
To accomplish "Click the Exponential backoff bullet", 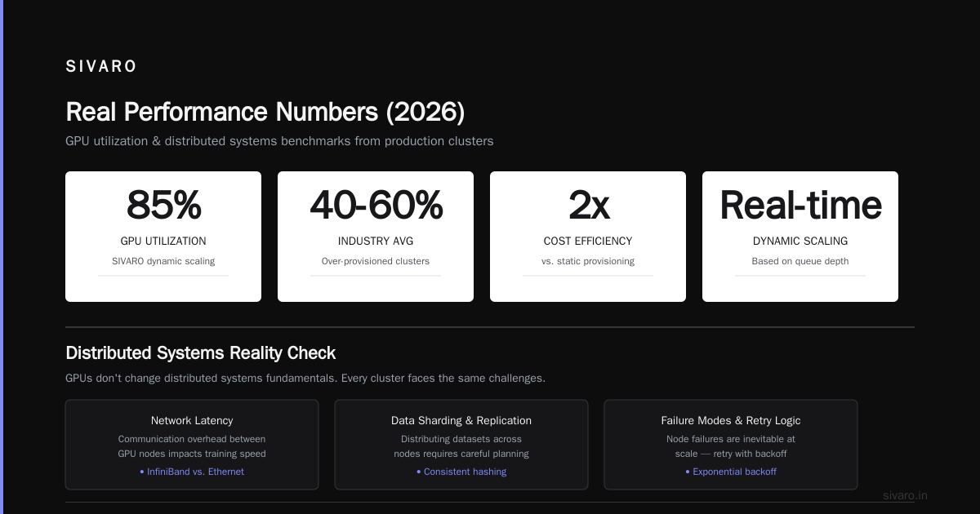I will coord(731,472).
